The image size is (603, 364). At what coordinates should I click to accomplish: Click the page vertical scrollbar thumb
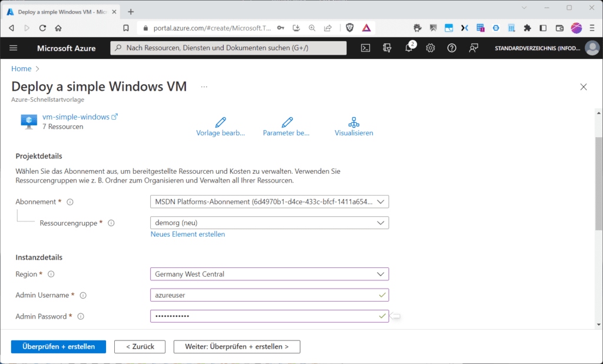(x=599, y=184)
